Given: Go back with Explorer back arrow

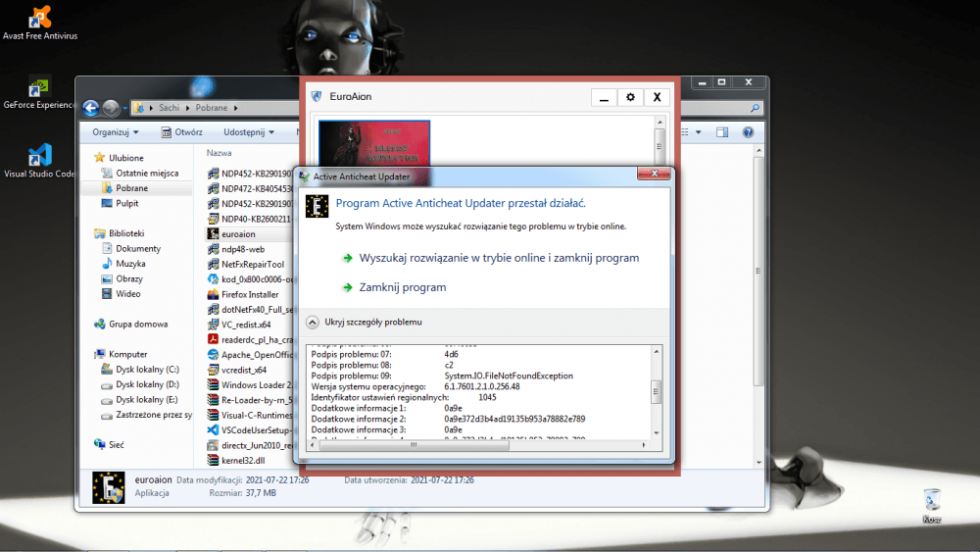Looking at the screenshot, I should click(91, 108).
